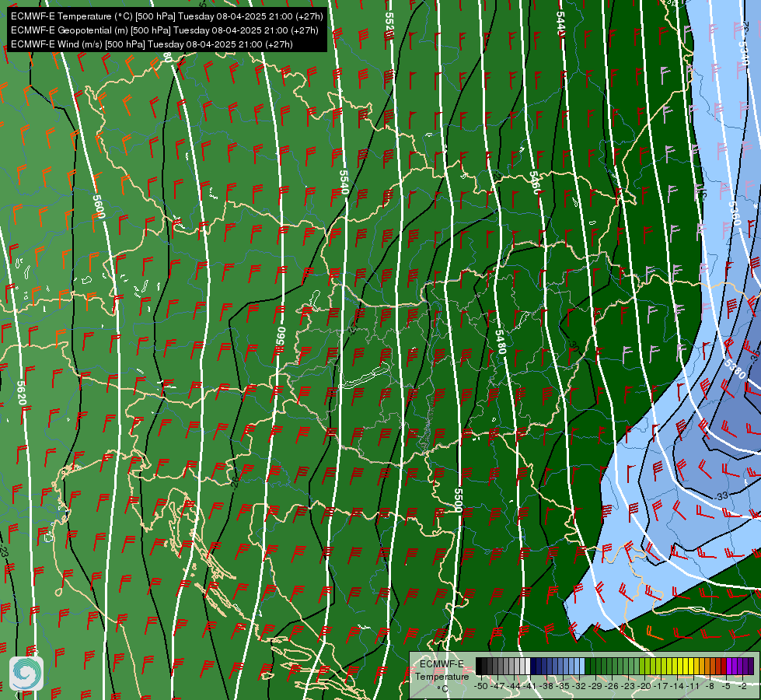The height and width of the screenshot is (700, 761).
Task: Click the 5480 contour label
Action: coord(501,341)
